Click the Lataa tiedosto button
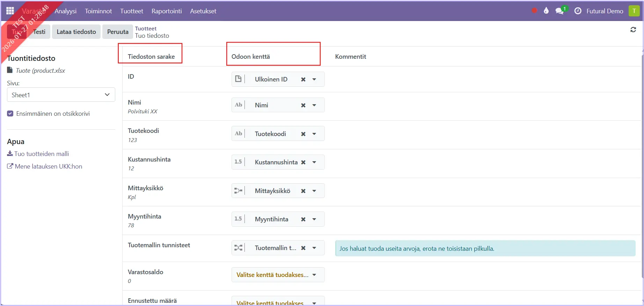Screen dimensions: 644x306 click(76, 32)
